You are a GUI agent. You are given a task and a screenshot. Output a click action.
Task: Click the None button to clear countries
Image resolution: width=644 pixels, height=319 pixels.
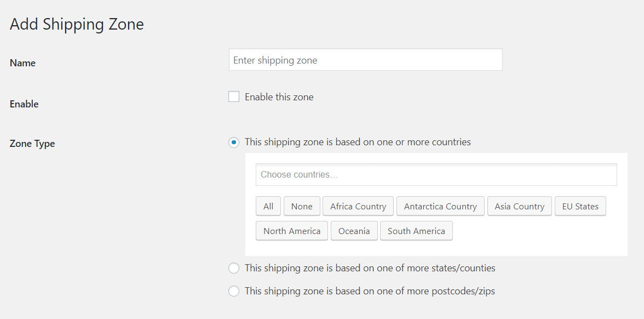(x=302, y=206)
